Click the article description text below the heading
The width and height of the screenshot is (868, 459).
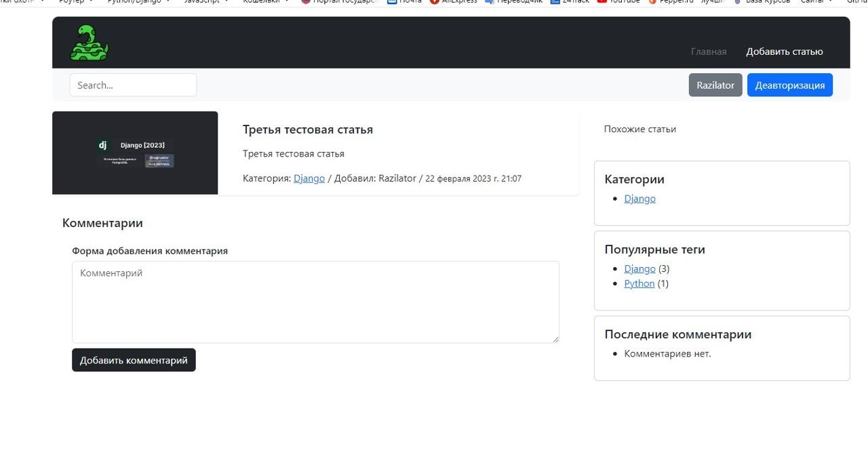click(x=294, y=154)
